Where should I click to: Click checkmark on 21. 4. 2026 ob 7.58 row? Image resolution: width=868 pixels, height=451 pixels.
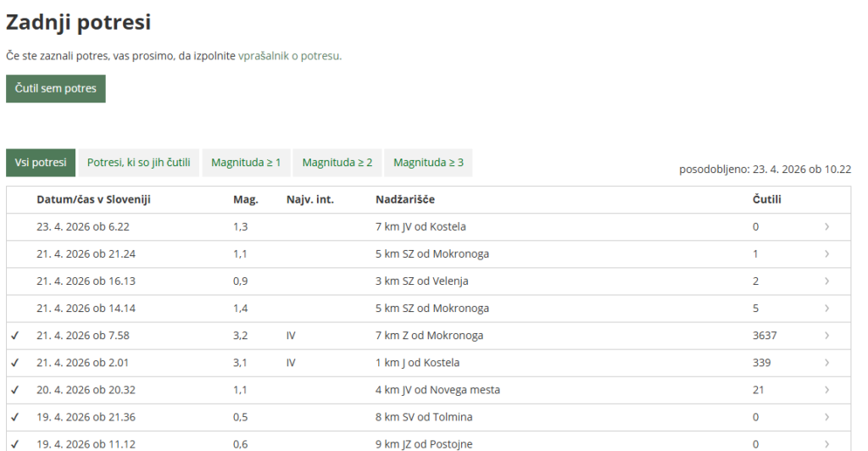[x=15, y=336]
